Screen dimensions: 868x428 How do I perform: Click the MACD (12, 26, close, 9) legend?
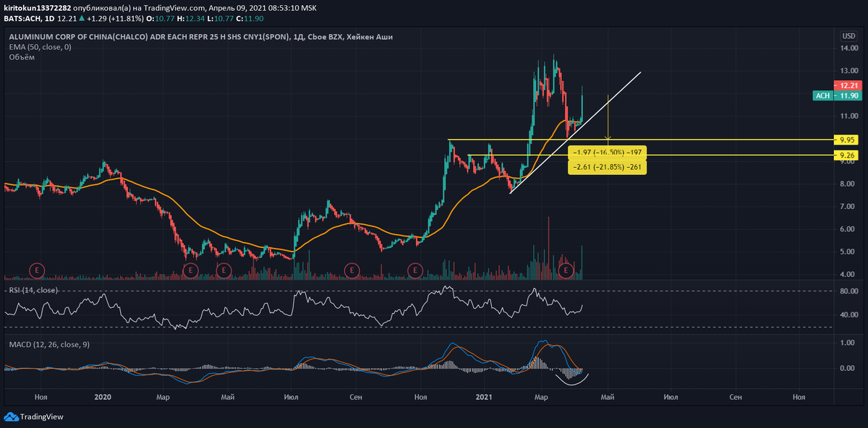tap(48, 344)
